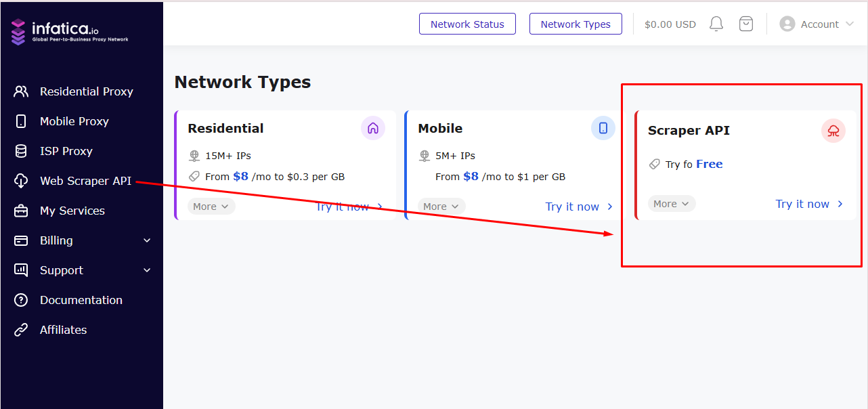Open Residential Proxy in sidebar

pyautogui.click(x=87, y=91)
